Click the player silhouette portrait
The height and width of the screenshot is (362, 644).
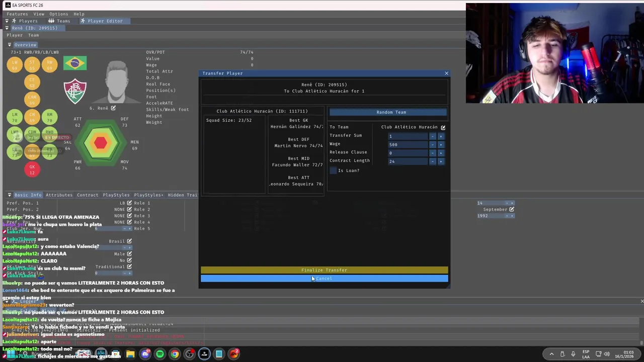[117, 82]
